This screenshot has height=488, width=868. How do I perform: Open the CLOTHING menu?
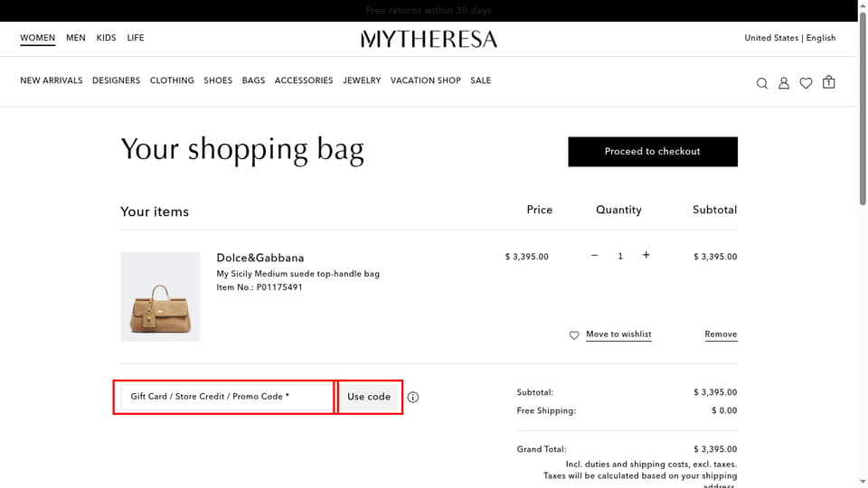click(172, 80)
